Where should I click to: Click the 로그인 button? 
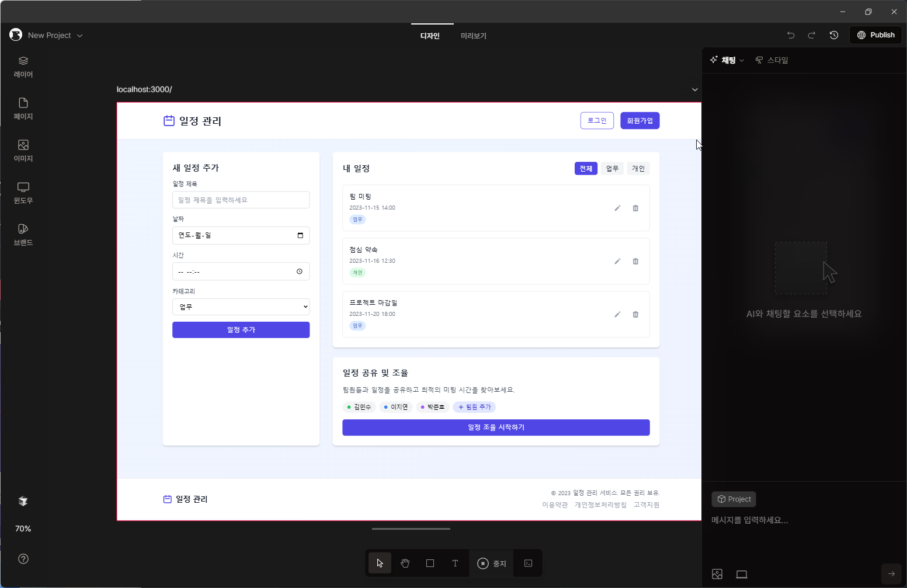point(597,120)
